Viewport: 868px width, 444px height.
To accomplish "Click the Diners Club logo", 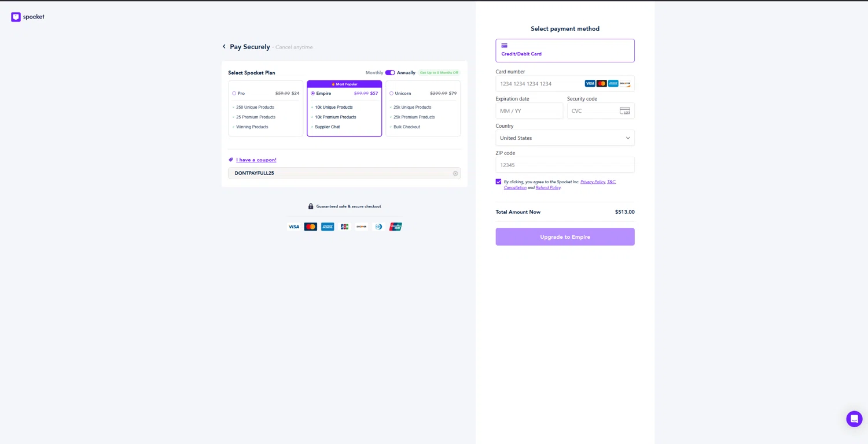I will pos(378,227).
